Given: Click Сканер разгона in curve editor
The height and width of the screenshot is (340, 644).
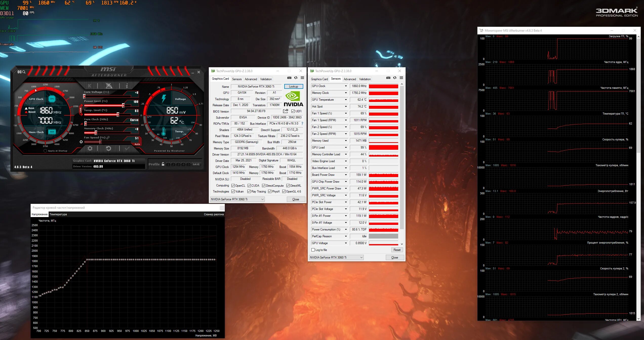Looking at the screenshot, I should (214, 214).
